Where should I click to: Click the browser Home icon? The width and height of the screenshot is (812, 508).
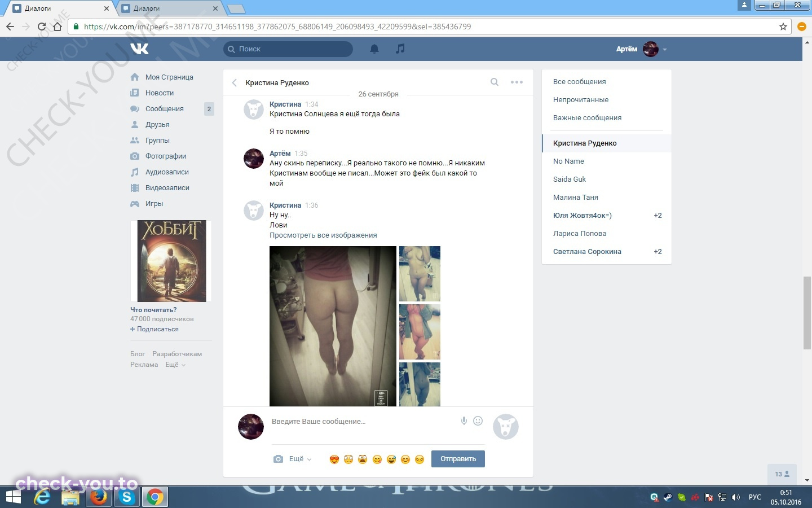(x=57, y=27)
